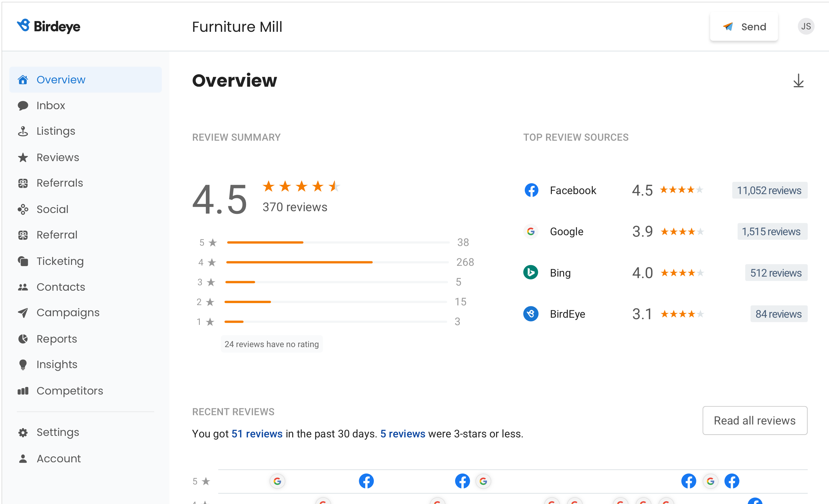Select the Social section icon
The height and width of the screenshot is (504, 829).
point(23,208)
